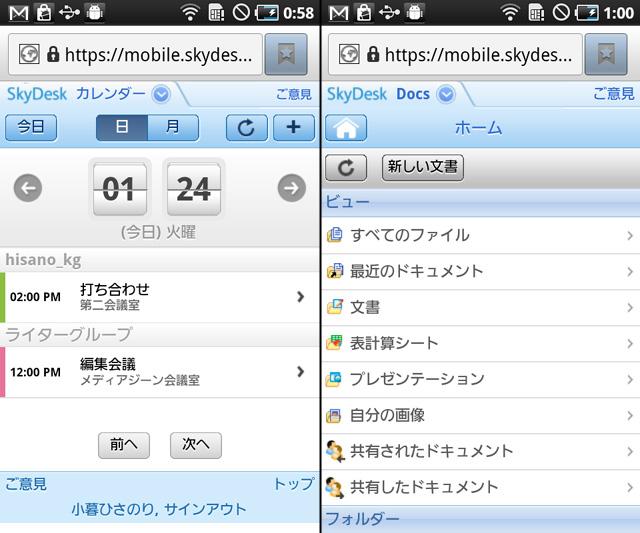640x533 pixels.
Task: Open プレゼンテーション view
Action: pos(480,379)
